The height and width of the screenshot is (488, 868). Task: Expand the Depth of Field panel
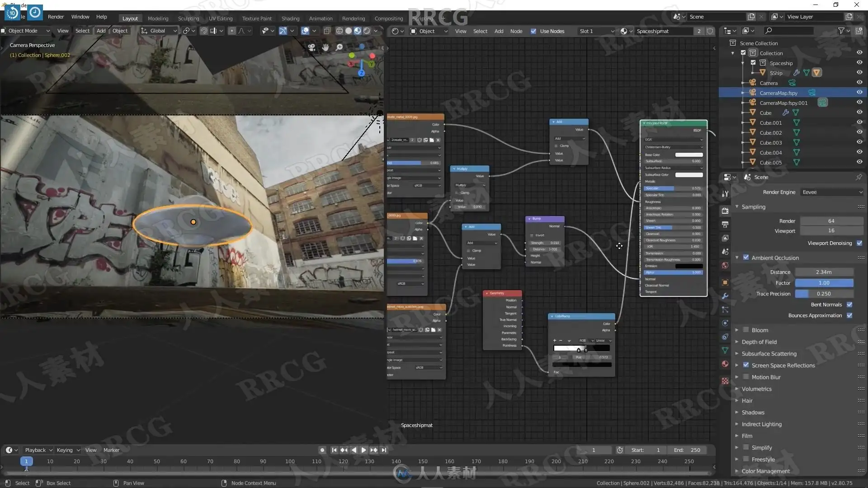759,342
